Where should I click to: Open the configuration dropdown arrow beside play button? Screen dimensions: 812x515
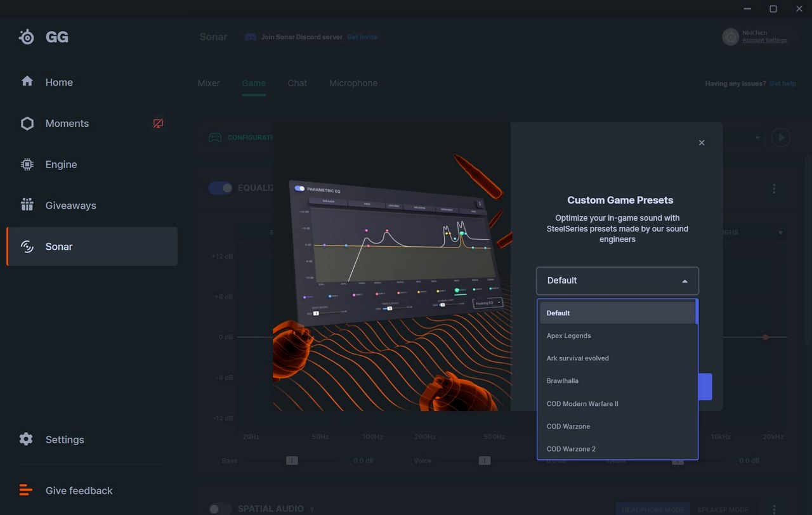(757, 138)
